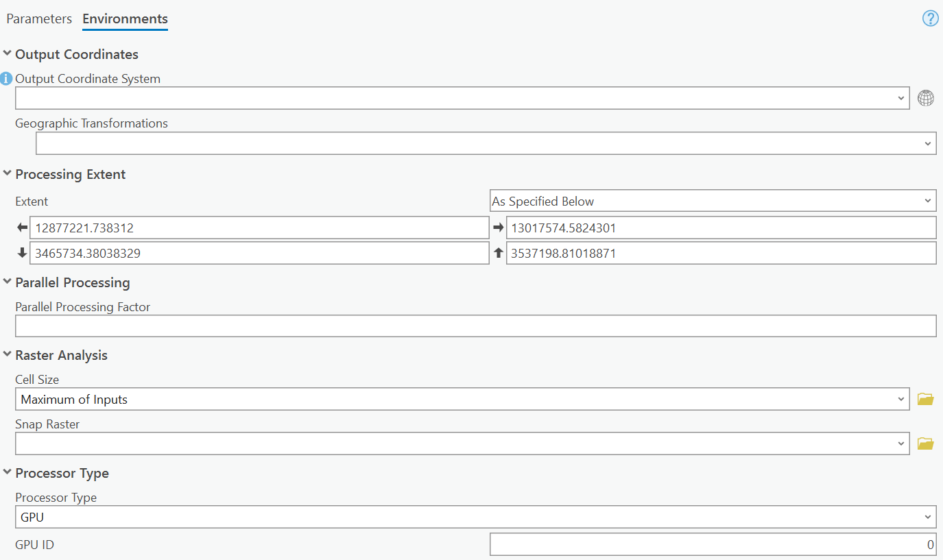
Task: Open the help icon
Action: click(930, 19)
